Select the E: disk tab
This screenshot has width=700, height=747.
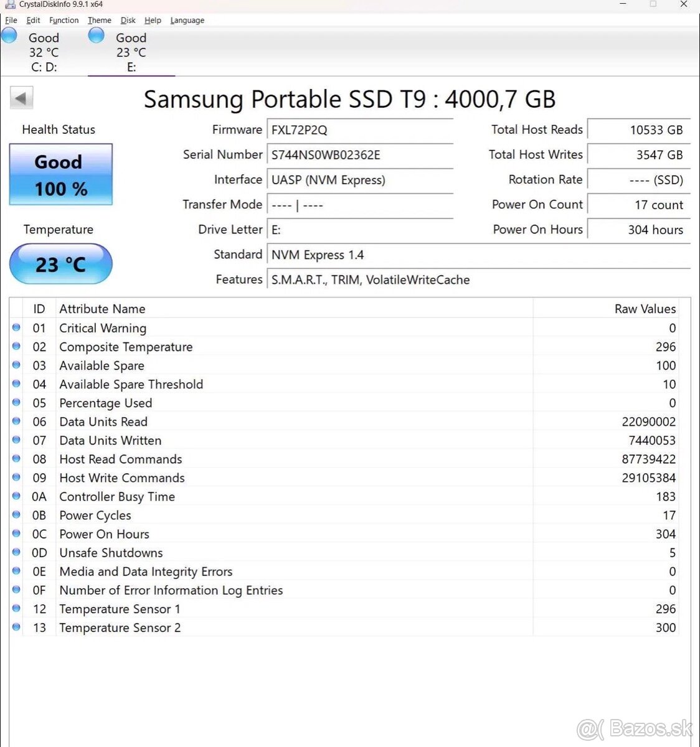(x=131, y=52)
